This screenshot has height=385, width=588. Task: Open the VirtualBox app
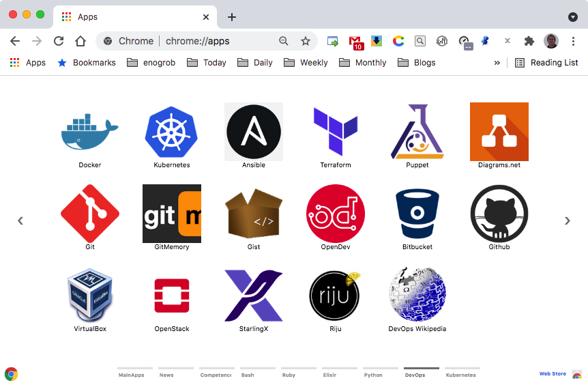[90, 296]
